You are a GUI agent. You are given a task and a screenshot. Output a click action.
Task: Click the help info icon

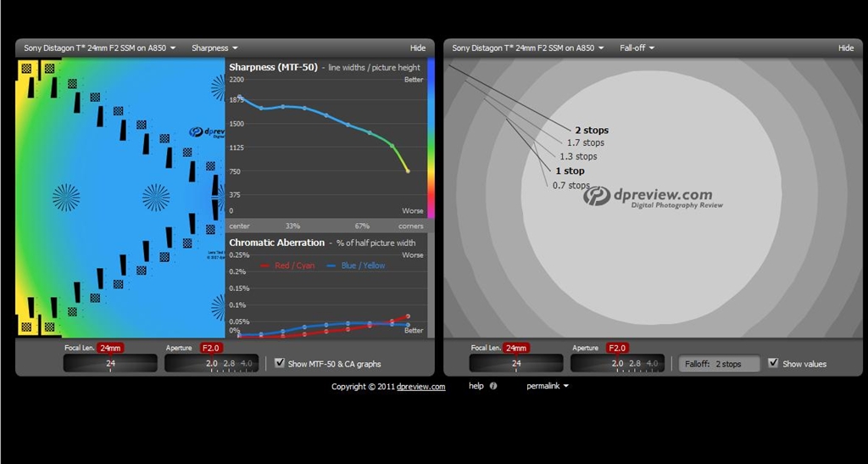(x=493, y=386)
